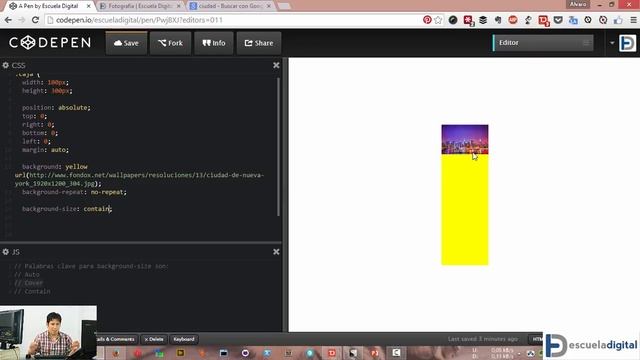Image resolution: width=640 pixels, height=360 pixels.
Task: Click the CodePen logo
Action: tap(50, 42)
